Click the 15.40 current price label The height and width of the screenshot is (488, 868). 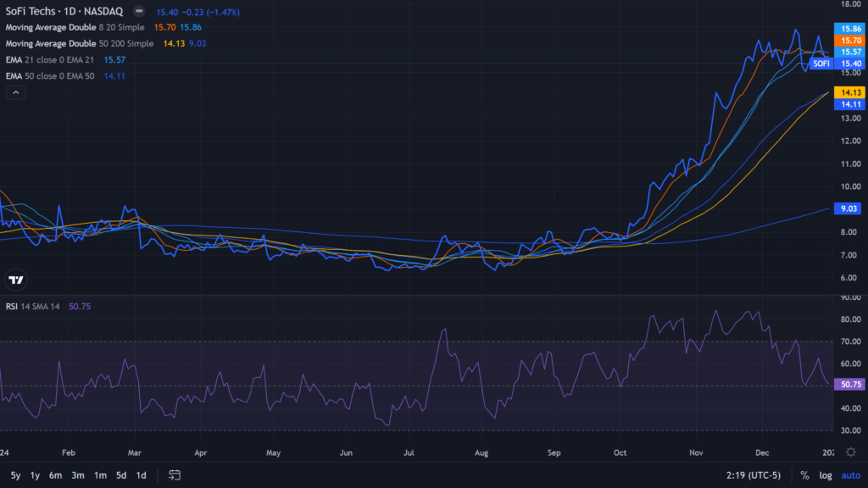point(850,64)
